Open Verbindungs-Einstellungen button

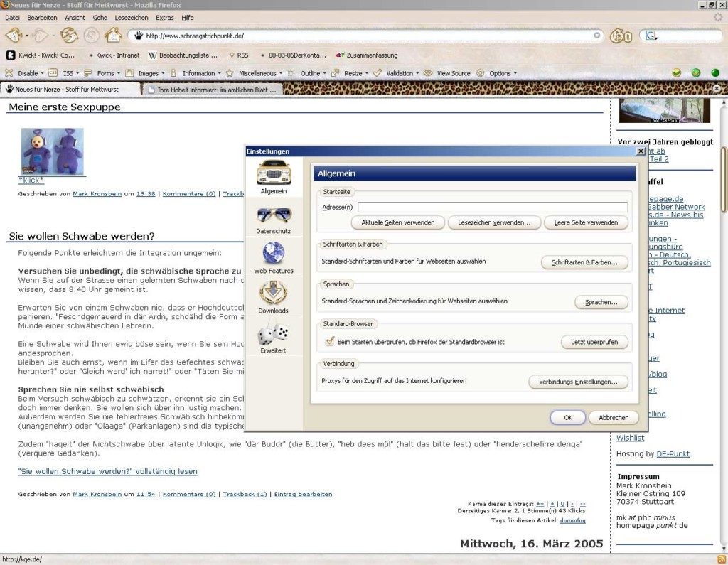point(578,382)
